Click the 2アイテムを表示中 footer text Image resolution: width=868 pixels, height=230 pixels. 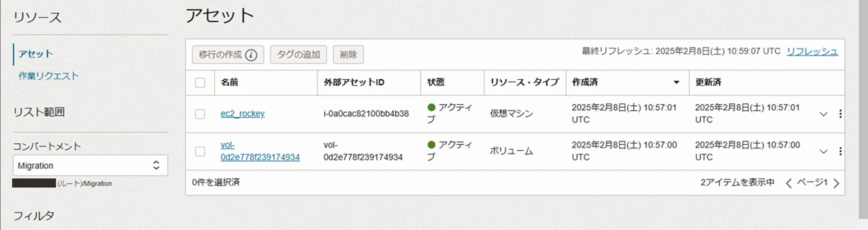click(x=737, y=182)
